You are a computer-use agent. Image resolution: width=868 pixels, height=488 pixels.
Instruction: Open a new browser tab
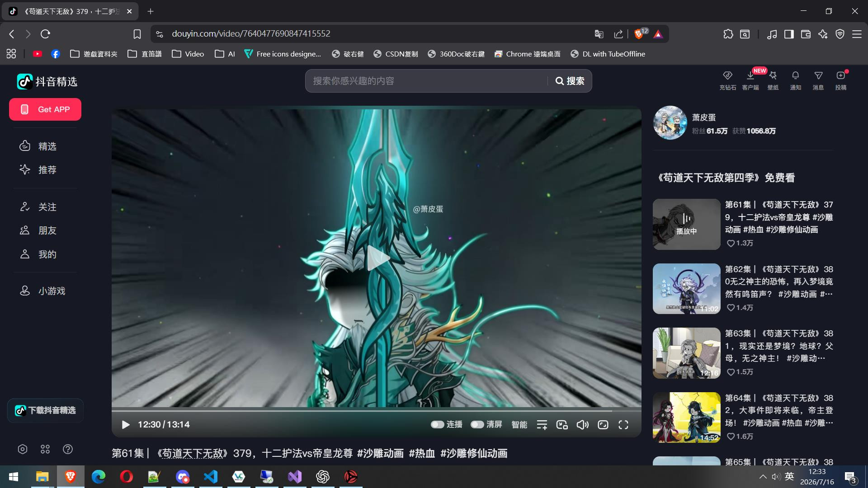[151, 11]
